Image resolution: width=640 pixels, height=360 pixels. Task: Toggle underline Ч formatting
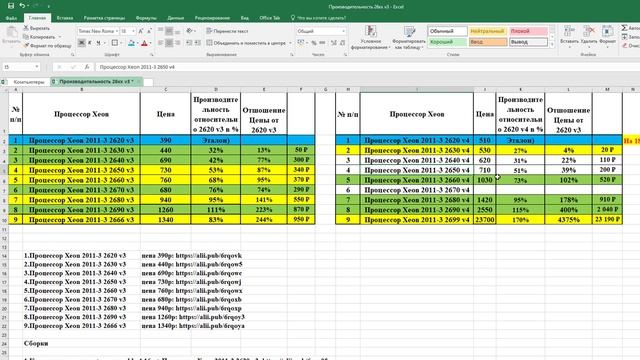[98, 43]
